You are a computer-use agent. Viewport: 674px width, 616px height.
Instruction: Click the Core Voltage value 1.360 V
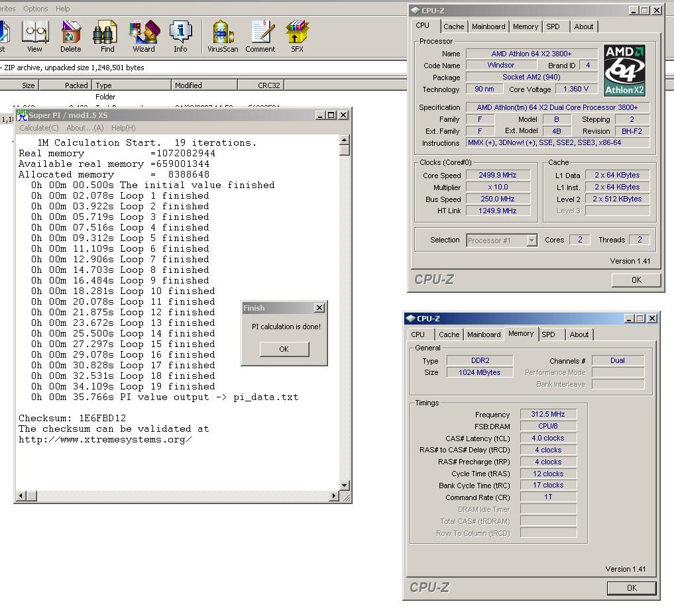coord(576,89)
